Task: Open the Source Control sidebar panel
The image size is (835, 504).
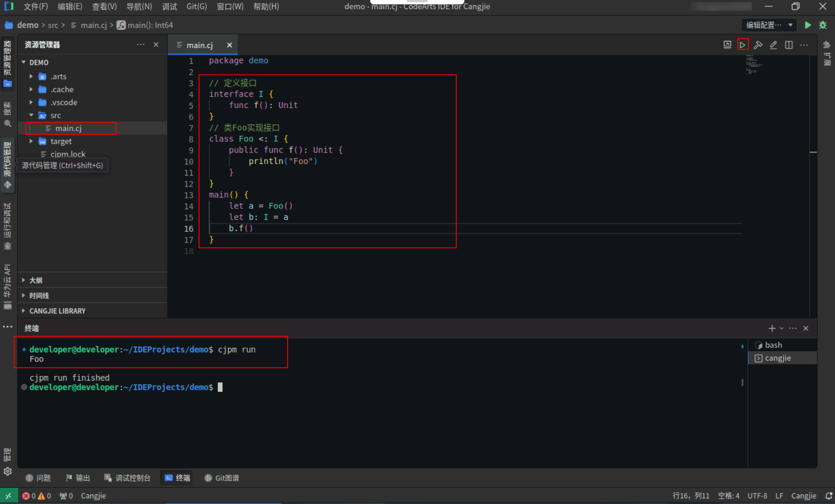Action: tap(7, 165)
